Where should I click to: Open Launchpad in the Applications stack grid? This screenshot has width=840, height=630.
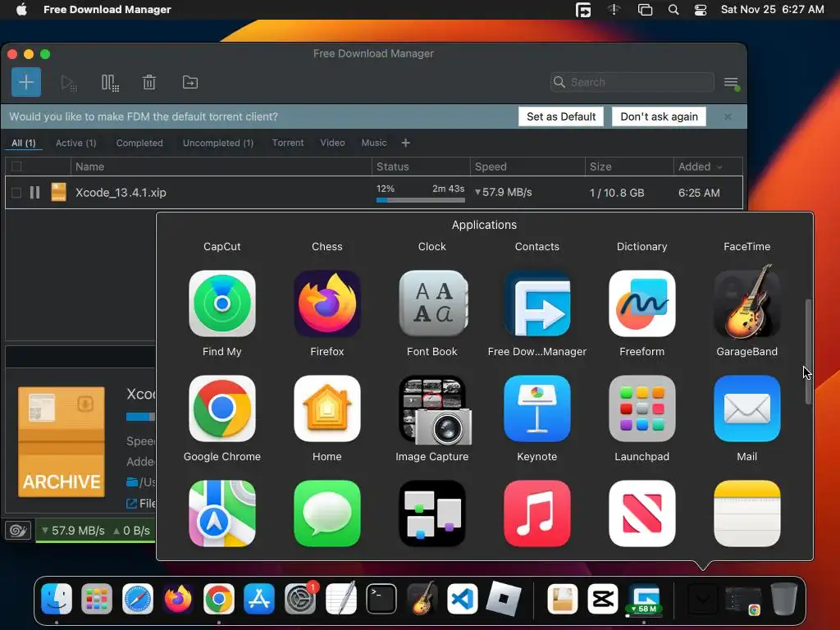pos(641,409)
